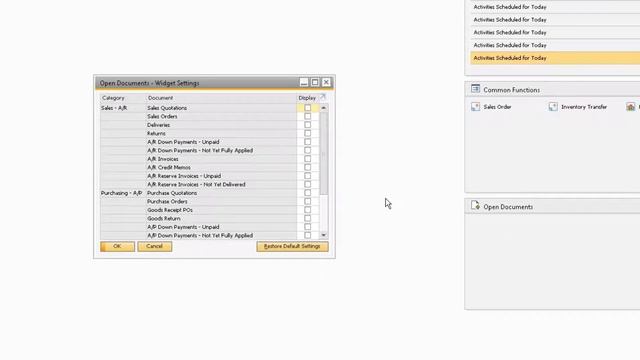Enable display for Goods Receipt POs
The image size is (640, 360).
(307, 210)
